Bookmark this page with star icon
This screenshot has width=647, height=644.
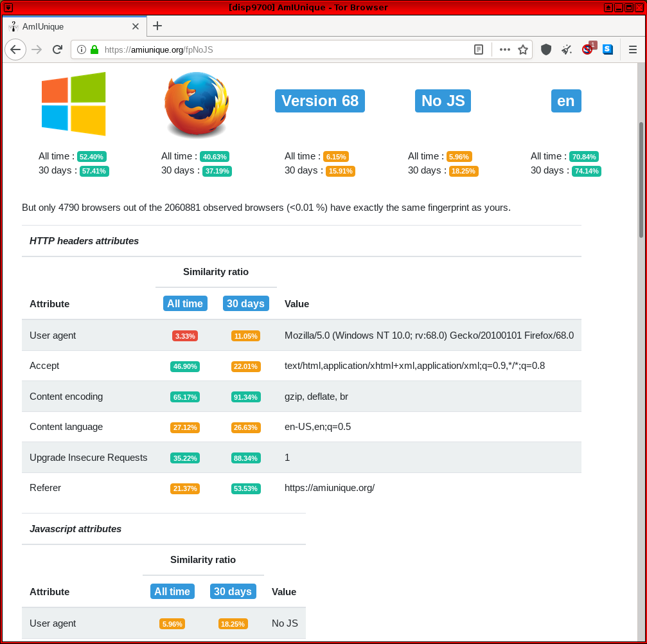(523, 49)
